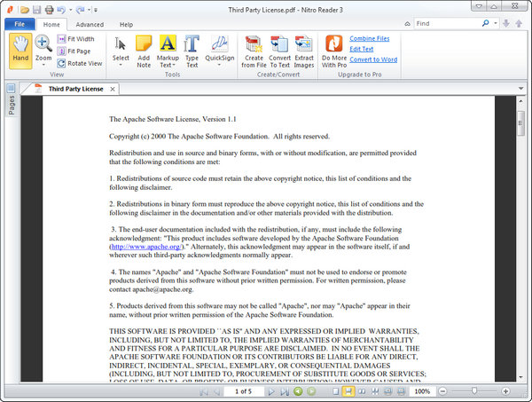This screenshot has height=402, width=532.
Task: Click the Convert to Word link
Action: pyautogui.click(x=372, y=59)
